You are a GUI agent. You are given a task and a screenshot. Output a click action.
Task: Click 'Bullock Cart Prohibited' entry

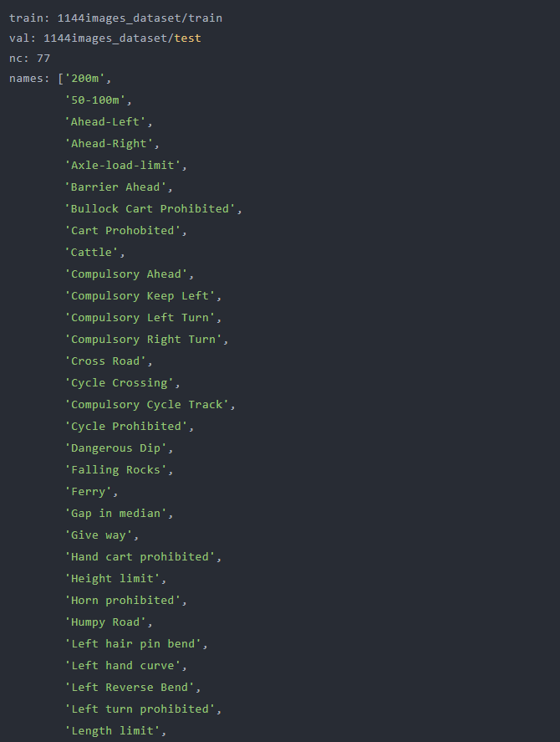(x=150, y=208)
